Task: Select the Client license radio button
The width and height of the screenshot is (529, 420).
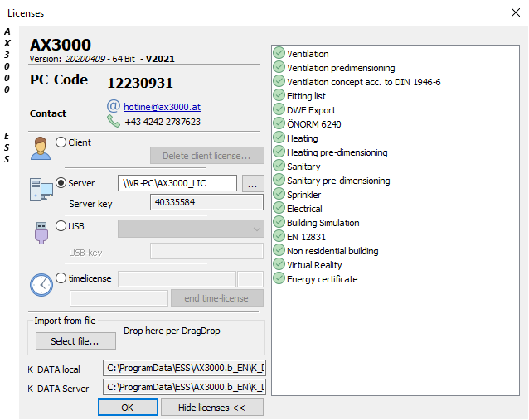Action: (x=61, y=142)
